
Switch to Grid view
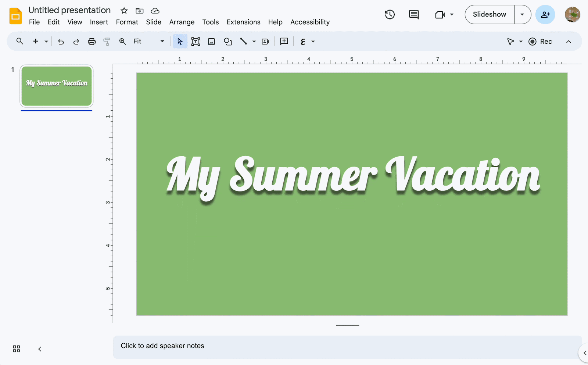pyautogui.click(x=17, y=349)
